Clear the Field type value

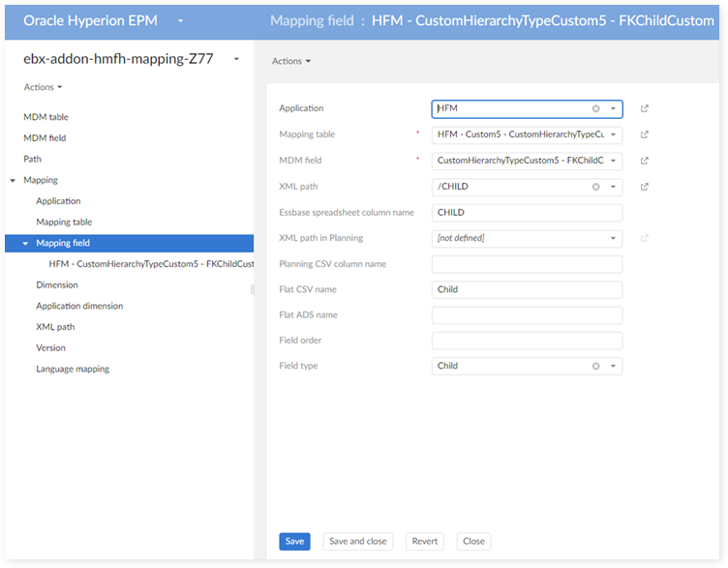pos(596,366)
